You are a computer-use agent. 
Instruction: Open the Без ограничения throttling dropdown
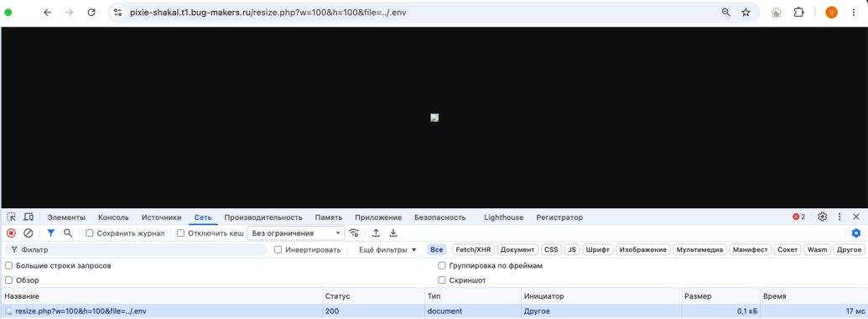pyautogui.click(x=295, y=233)
